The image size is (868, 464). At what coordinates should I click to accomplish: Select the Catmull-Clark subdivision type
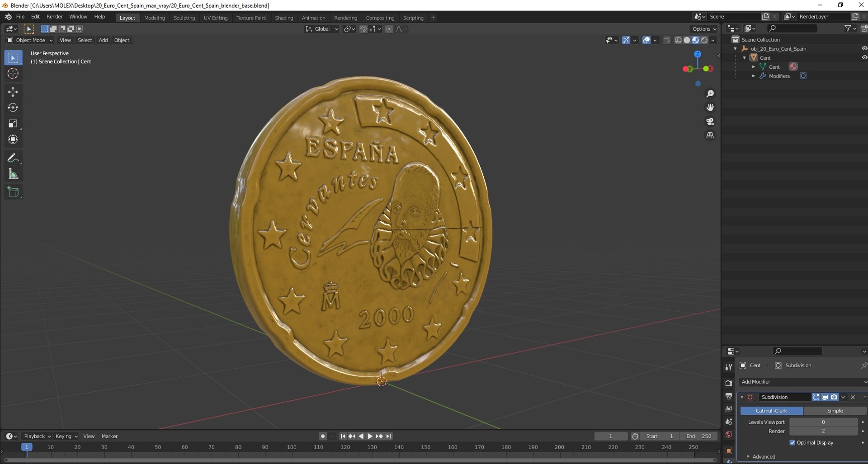pyautogui.click(x=772, y=411)
